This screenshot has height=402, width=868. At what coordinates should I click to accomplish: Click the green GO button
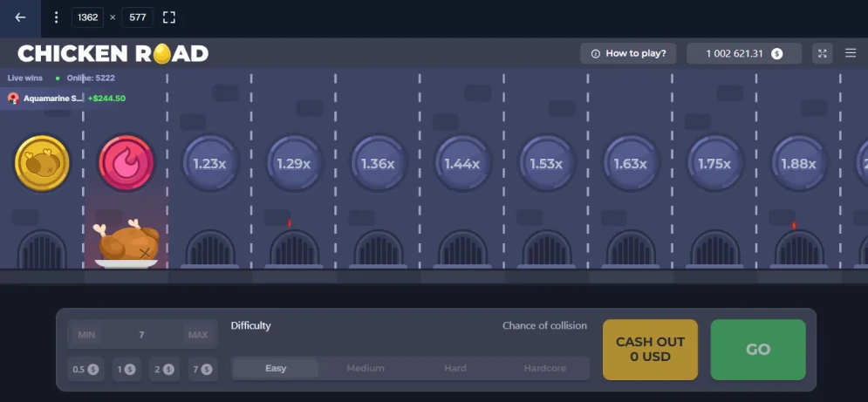(758, 350)
